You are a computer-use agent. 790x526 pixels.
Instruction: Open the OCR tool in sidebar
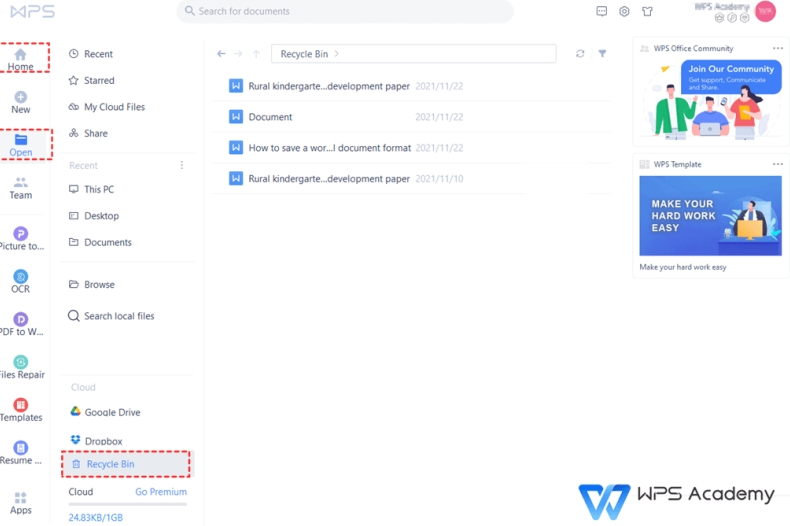(x=20, y=281)
